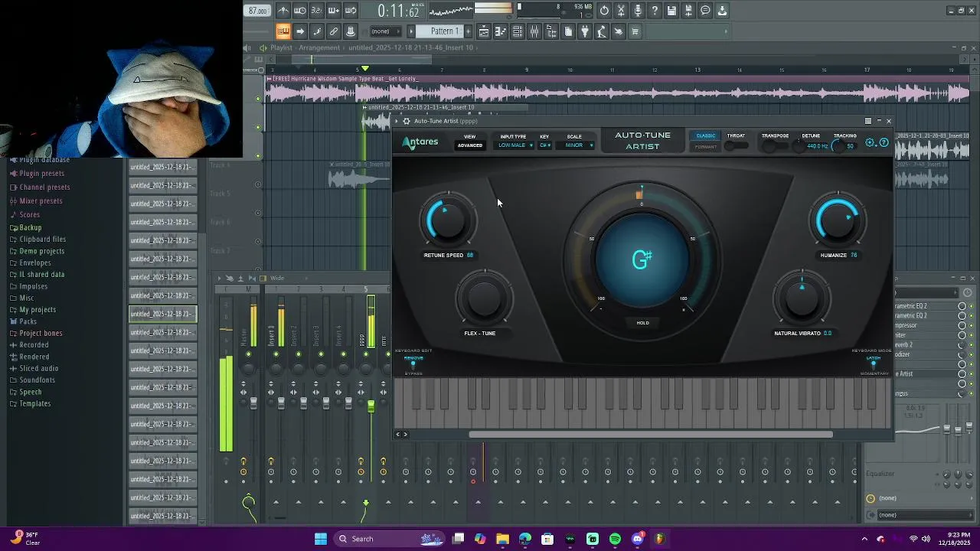980x551 pixels.
Task: Open the Key C# dropdown
Action: [544, 145]
